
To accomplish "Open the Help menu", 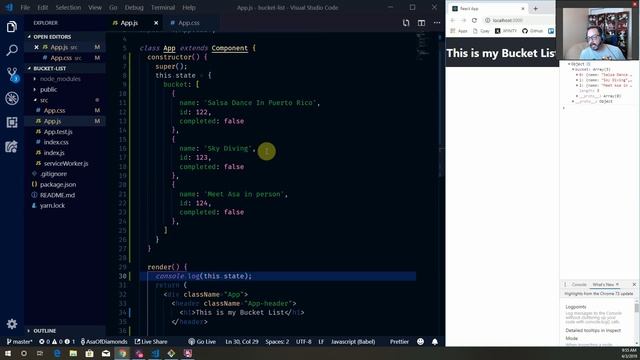I will tap(189, 7).
